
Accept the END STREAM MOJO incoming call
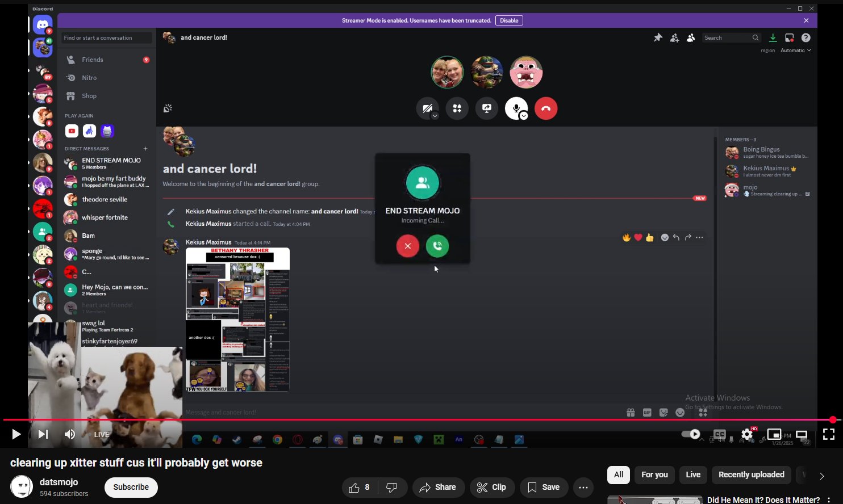click(x=437, y=246)
